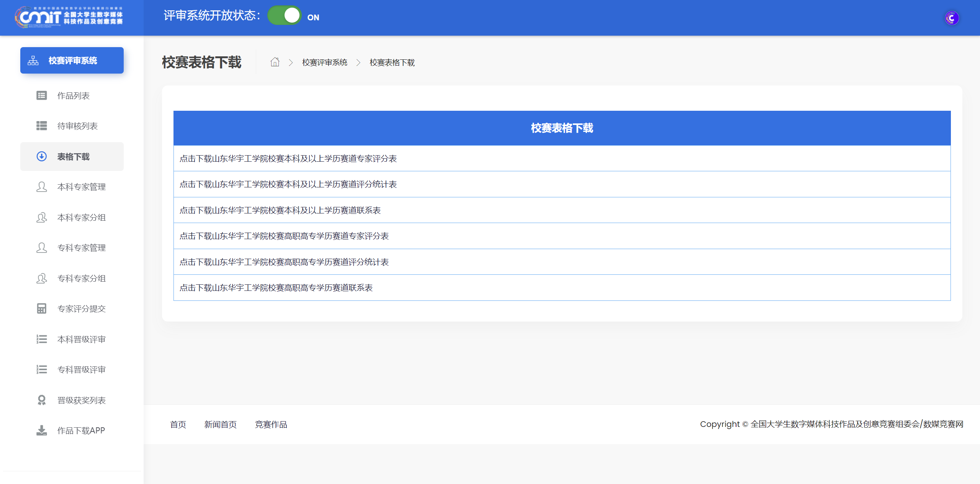Toggle the review system open status switch
The image size is (980, 484).
pos(284,16)
